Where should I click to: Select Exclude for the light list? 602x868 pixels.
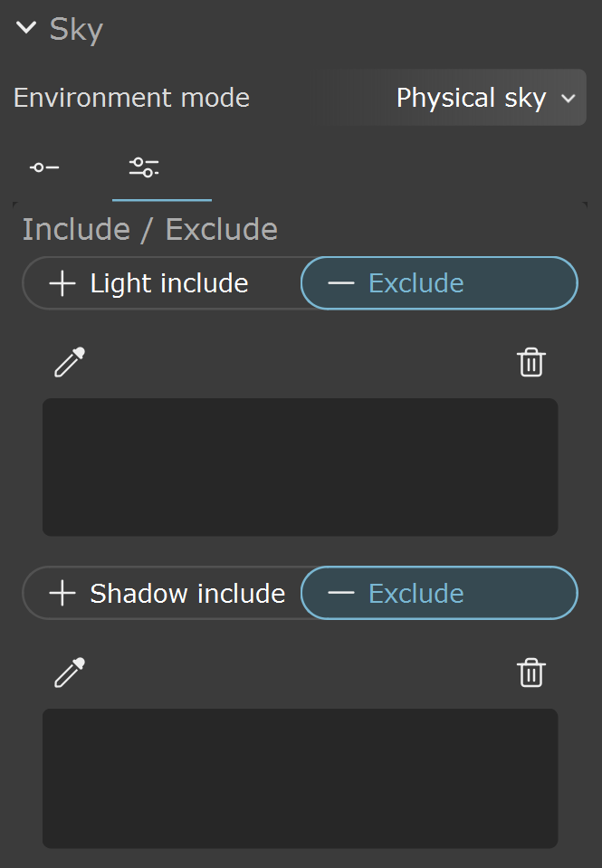pyautogui.click(x=439, y=283)
